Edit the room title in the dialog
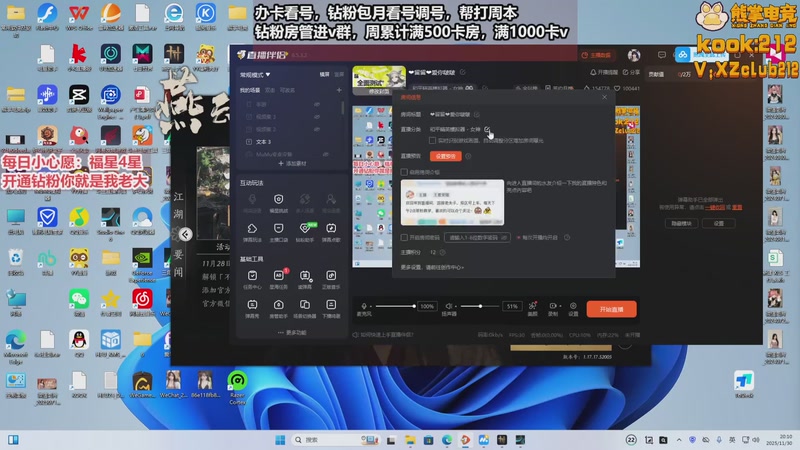Viewport: 800px width, 450px height. tap(477, 114)
